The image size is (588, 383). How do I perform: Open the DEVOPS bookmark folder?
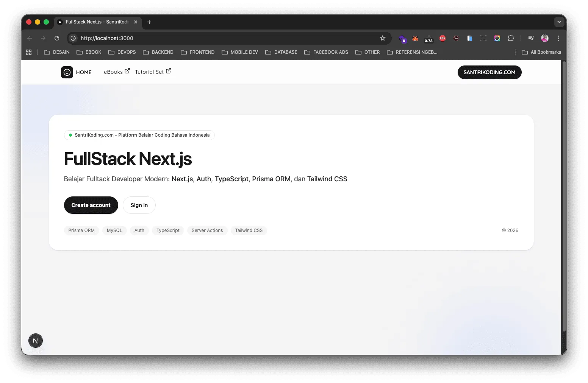click(122, 52)
